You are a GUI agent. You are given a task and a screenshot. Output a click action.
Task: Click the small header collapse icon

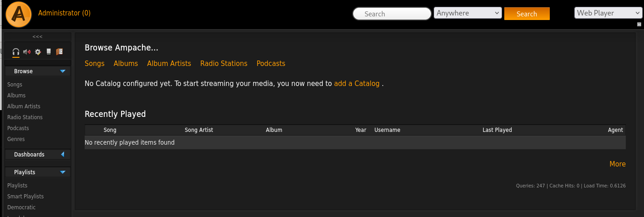[x=639, y=24]
